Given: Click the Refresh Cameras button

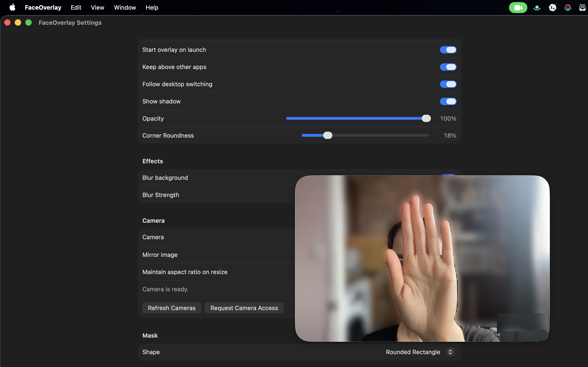Looking at the screenshot, I should pos(172,308).
